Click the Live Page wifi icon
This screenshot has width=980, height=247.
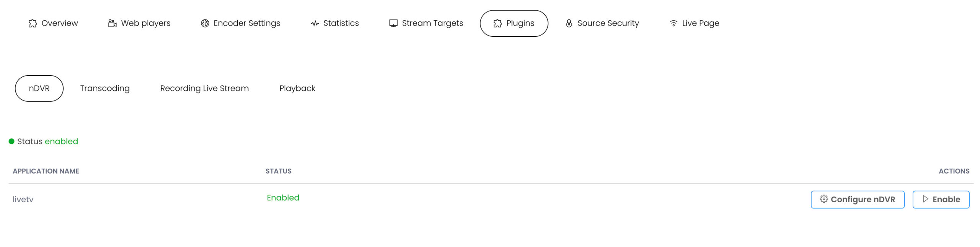tap(673, 23)
